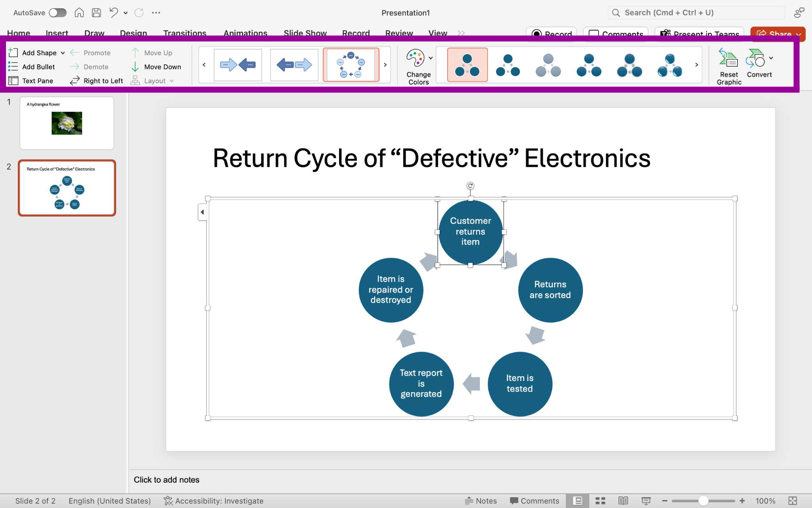Select the basic cycle layout

(351, 65)
